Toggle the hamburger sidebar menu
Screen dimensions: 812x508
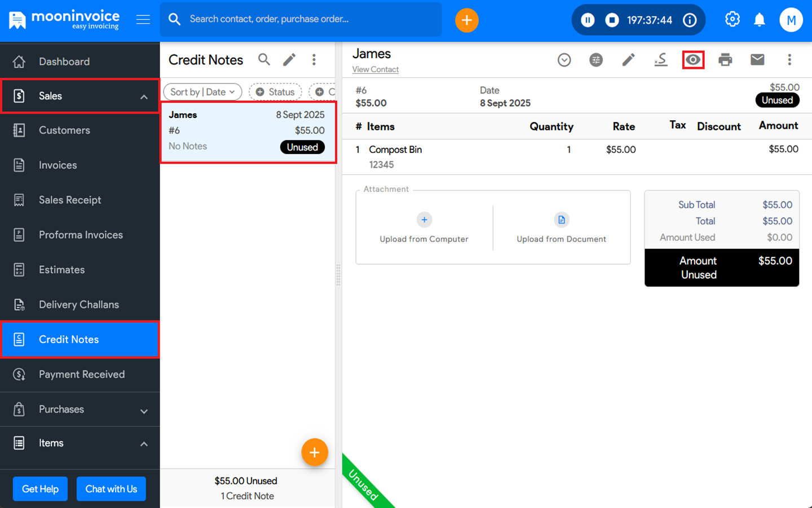point(143,20)
